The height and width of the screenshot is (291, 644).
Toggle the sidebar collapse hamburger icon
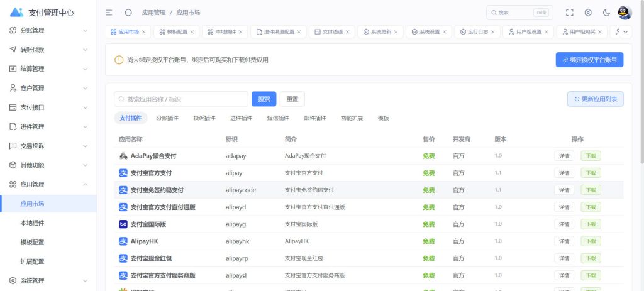tap(109, 13)
